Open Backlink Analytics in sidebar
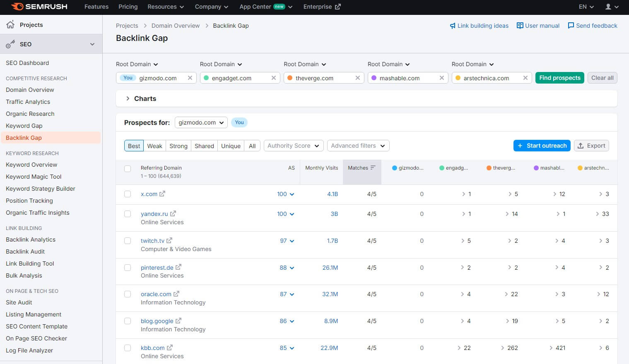The image size is (629, 364). point(31,239)
